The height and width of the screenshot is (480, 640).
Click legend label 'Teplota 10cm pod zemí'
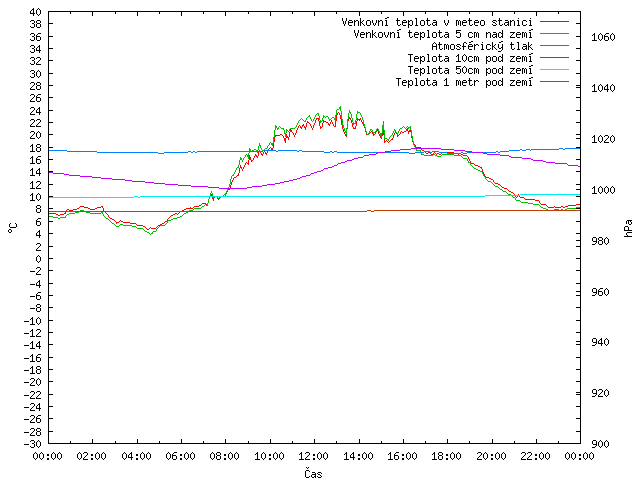point(470,58)
